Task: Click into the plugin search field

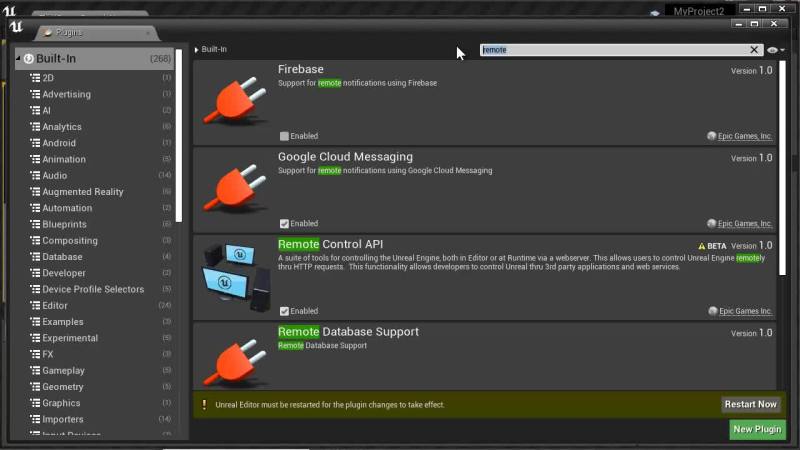Action: click(x=614, y=49)
